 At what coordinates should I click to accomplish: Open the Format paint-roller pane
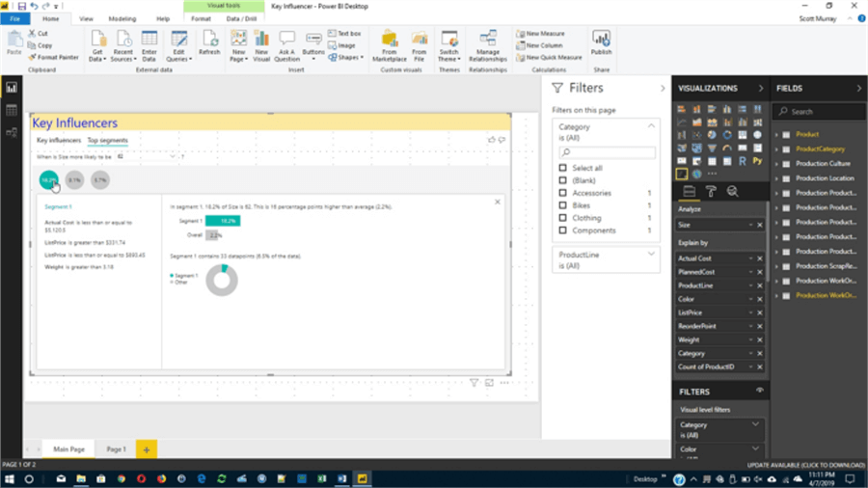[711, 191]
